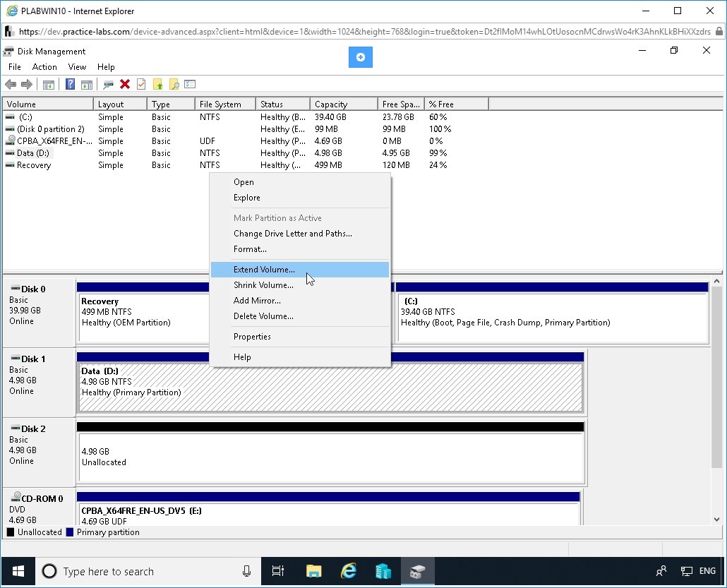Click the scroll down arrow in disk view

(717, 520)
